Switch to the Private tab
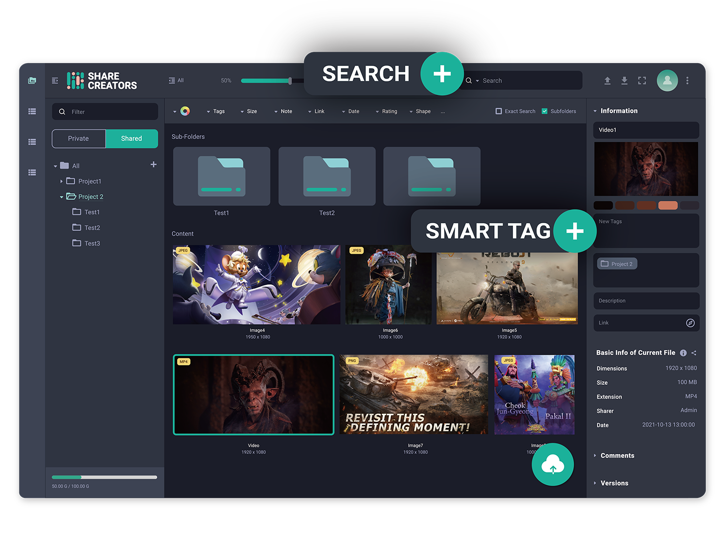 pyautogui.click(x=79, y=139)
